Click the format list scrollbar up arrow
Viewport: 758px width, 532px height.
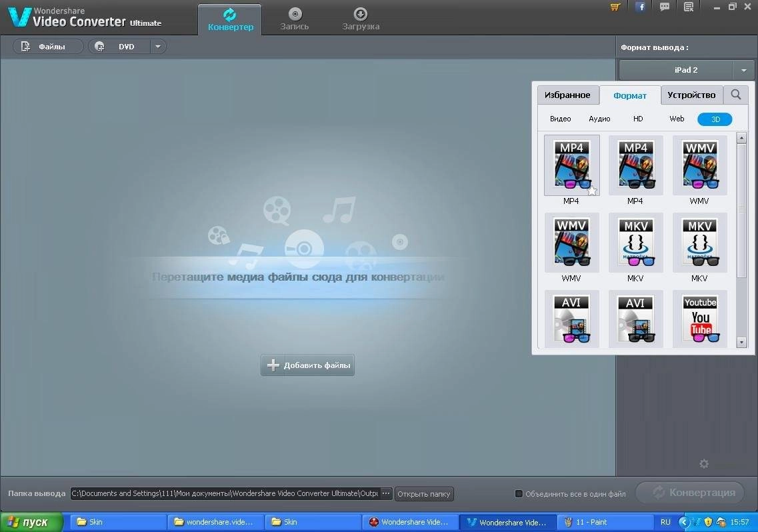coord(741,138)
